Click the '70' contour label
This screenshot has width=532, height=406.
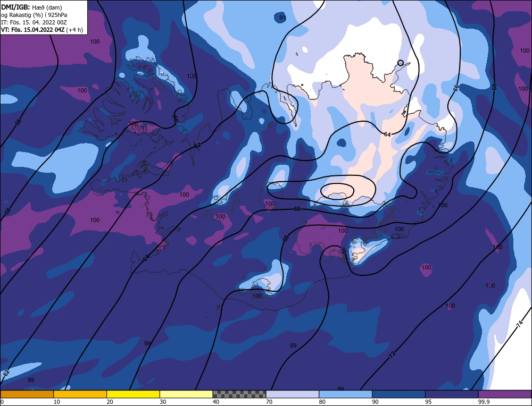(342, 251)
